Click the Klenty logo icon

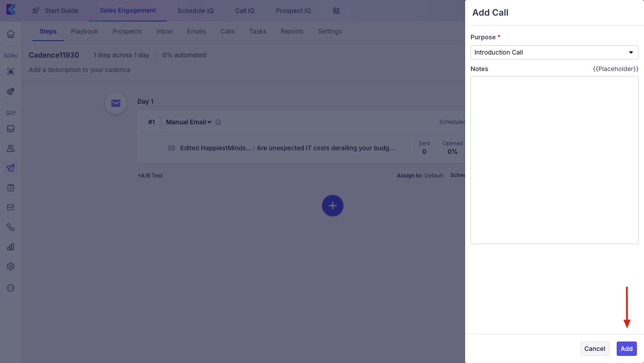(11, 9)
